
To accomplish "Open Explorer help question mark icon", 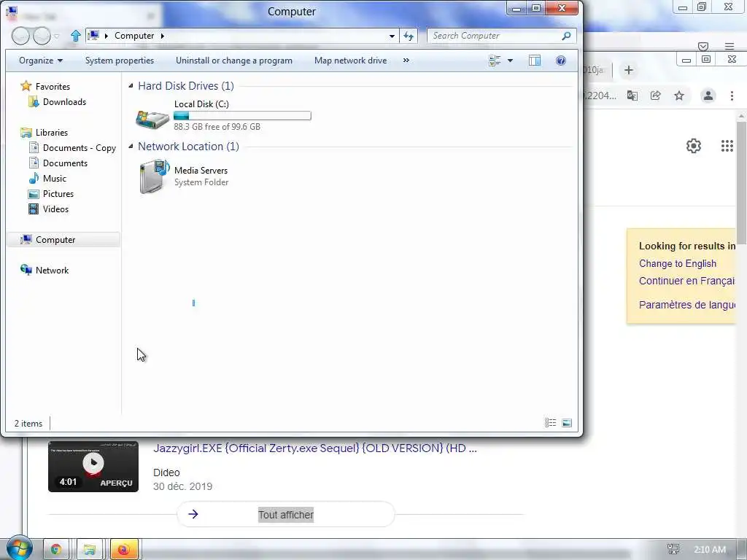I will 561,61.
